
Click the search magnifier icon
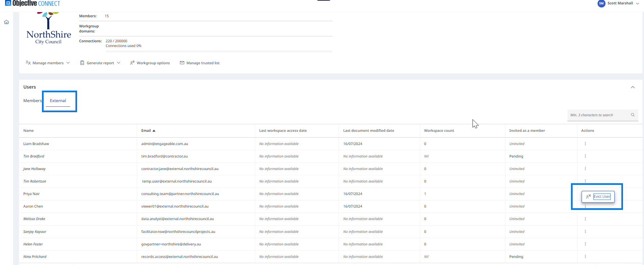pos(632,115)
